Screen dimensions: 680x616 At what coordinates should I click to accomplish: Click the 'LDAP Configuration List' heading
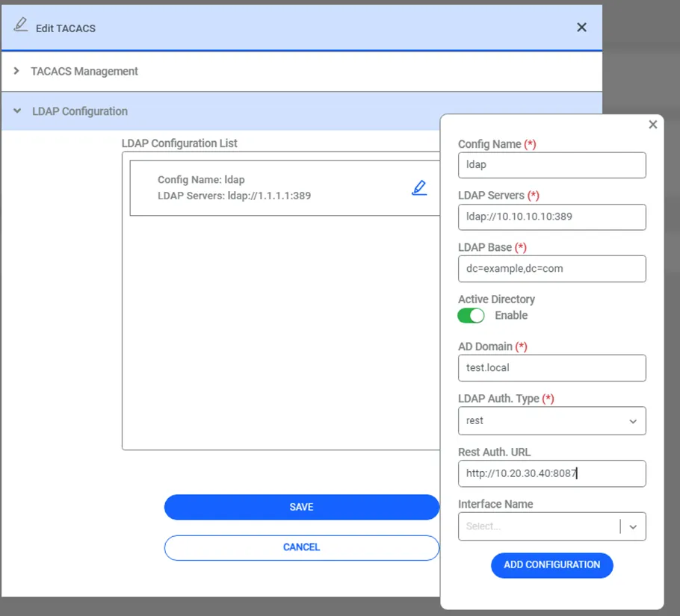click(179, 143)
